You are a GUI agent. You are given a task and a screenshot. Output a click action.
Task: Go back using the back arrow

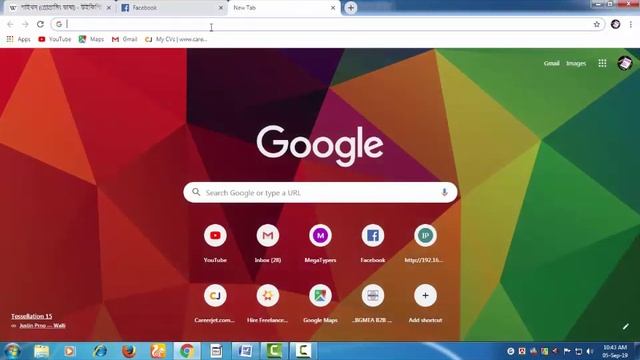[x=10, y=24]
